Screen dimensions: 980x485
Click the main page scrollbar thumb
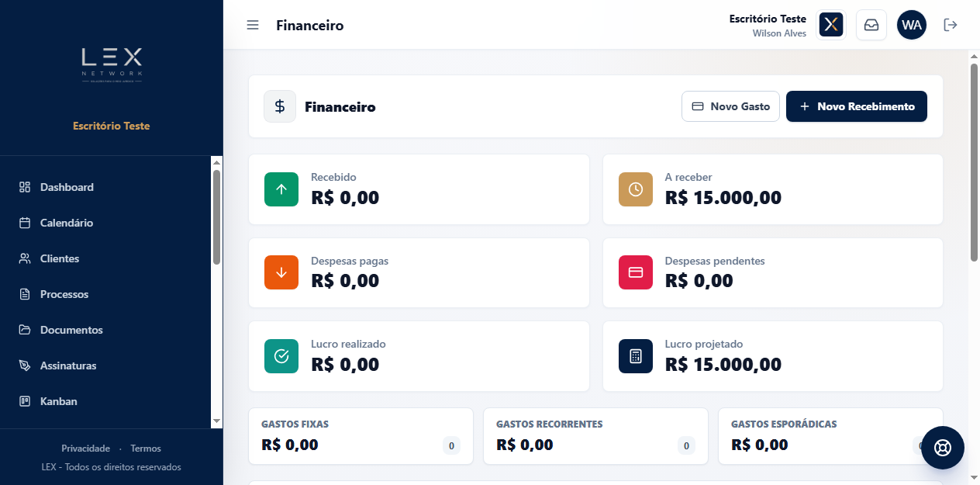coord(974,162)
